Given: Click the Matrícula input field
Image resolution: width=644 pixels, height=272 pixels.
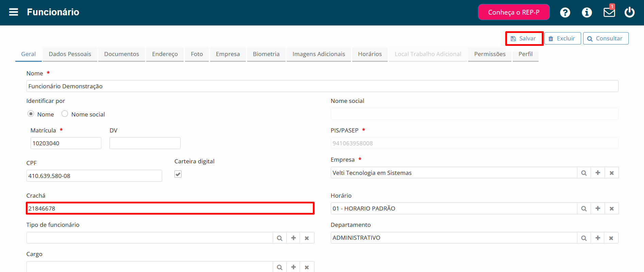Looking at the screenshot, I should 66,143.
